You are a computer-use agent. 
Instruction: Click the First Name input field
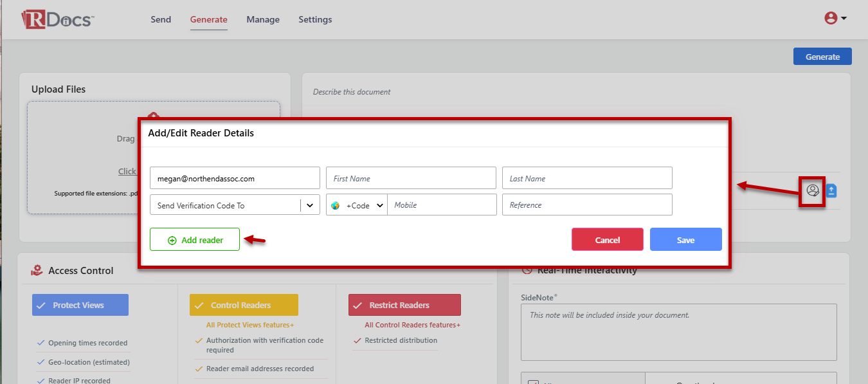coord(411,178)
